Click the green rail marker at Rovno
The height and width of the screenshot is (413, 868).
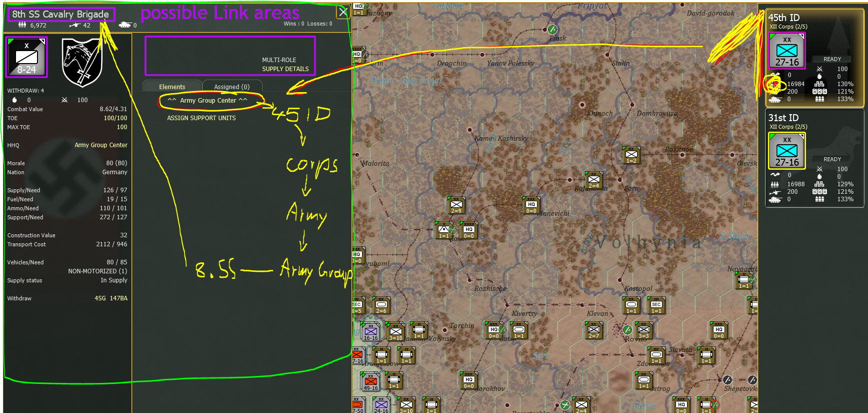pos(627,329)
